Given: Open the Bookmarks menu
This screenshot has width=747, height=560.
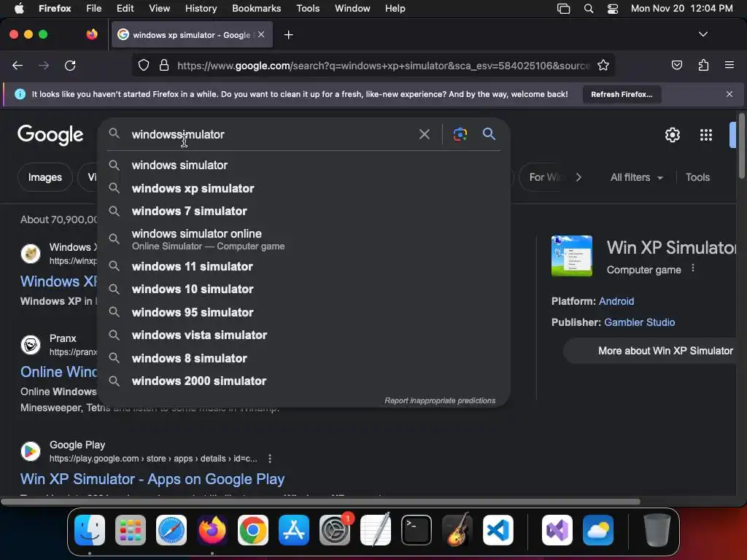Looking at the screenshot, I should click(256, 9).
